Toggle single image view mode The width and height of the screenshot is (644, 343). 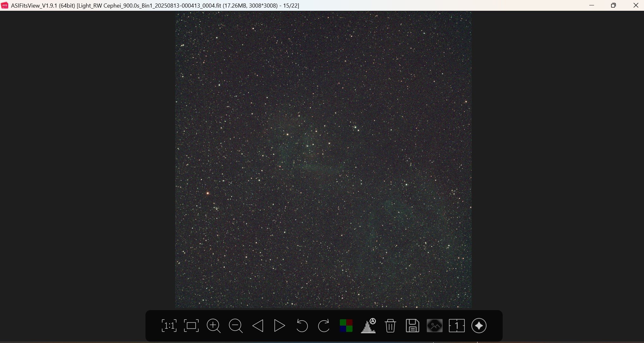coord(457,326)
